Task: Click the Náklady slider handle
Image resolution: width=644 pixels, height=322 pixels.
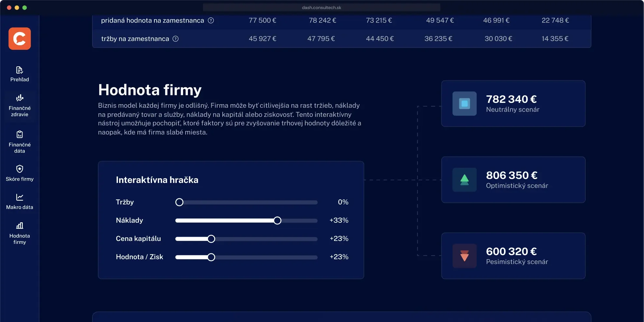Action: pos(277,221)
